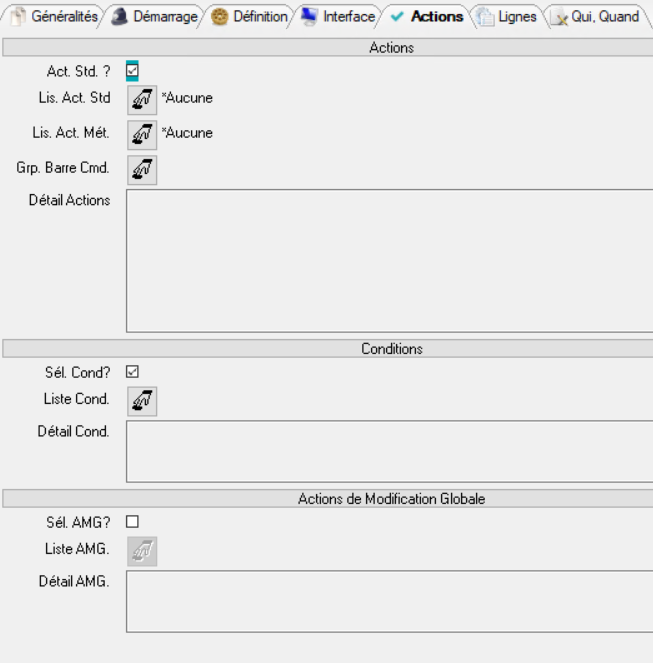
Task: Toggle the Sél. Cond? checkbox
Action: click(x=132, y=371)
